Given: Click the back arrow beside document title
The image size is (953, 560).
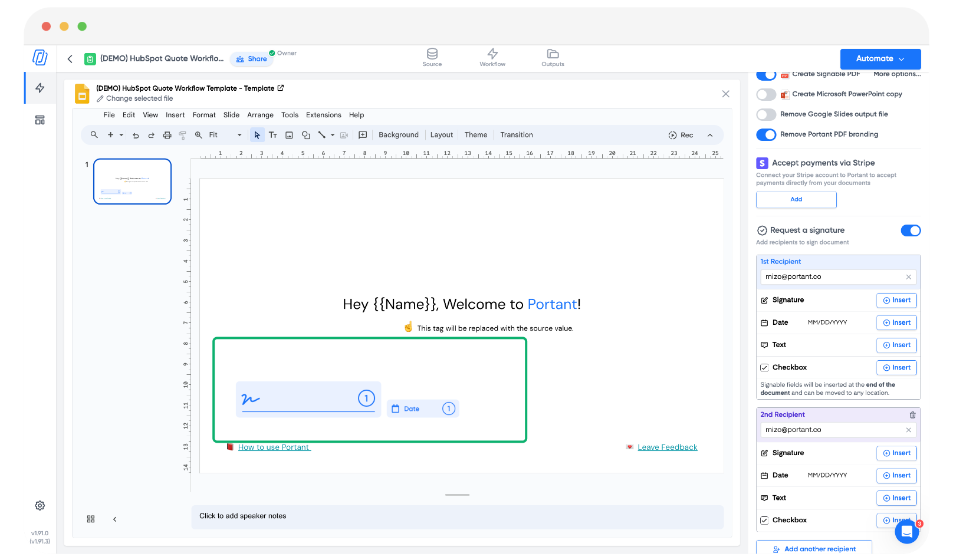Looking at the screenshot, I should click(x=70, y=58).
